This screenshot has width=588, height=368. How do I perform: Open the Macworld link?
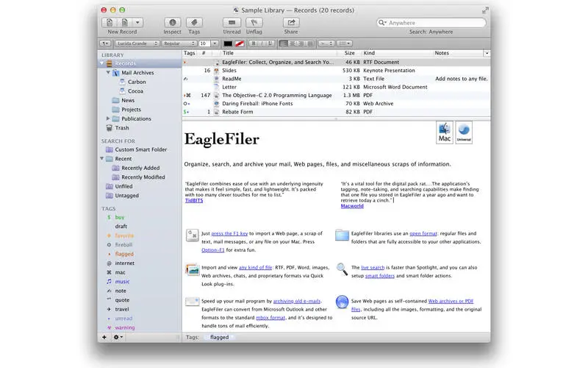pos(352,206)
